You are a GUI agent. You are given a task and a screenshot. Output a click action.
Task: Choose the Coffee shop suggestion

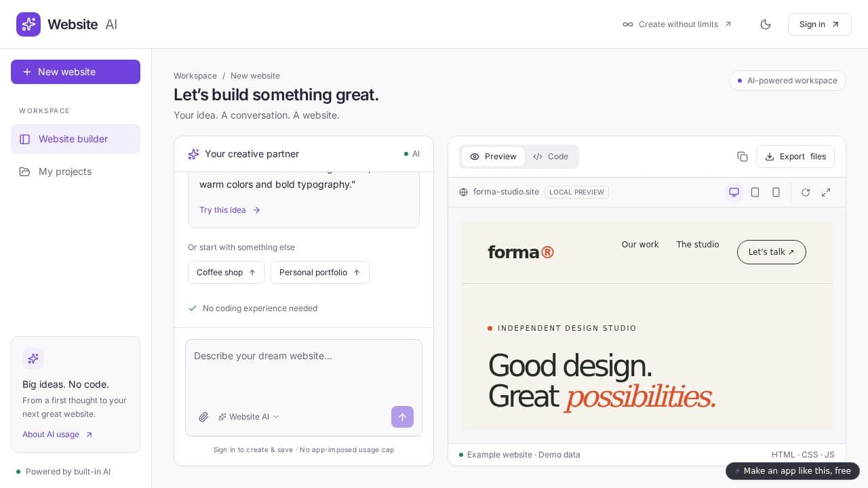tap(226, 272)
